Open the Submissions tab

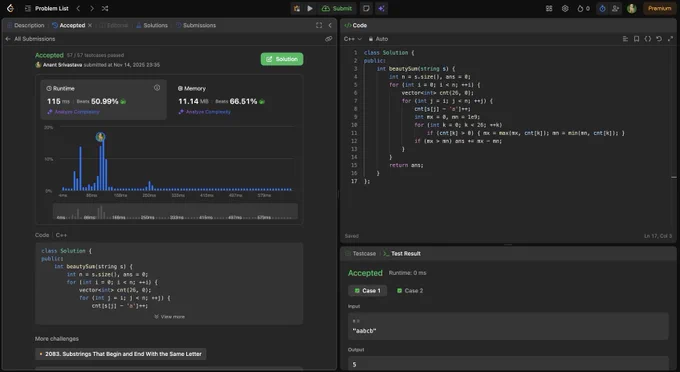pyautogui.click(x=196, y=25)
